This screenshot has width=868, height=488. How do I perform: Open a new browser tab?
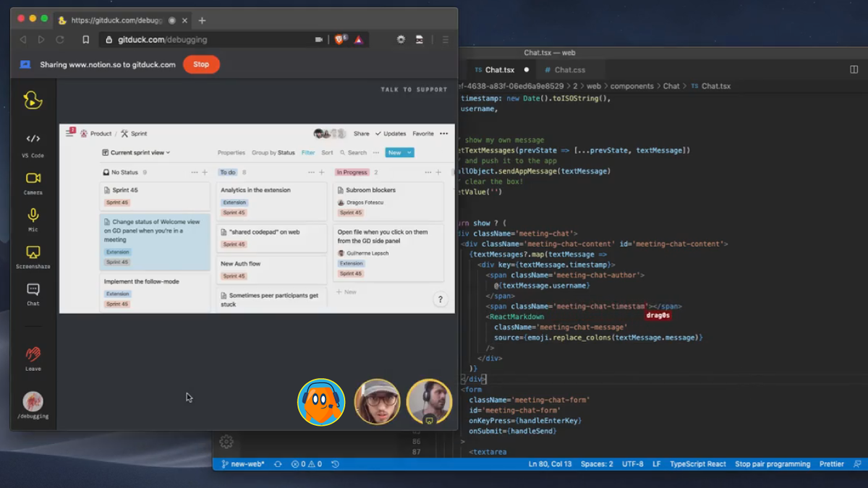pyautogui.click(x=202, y=20)
